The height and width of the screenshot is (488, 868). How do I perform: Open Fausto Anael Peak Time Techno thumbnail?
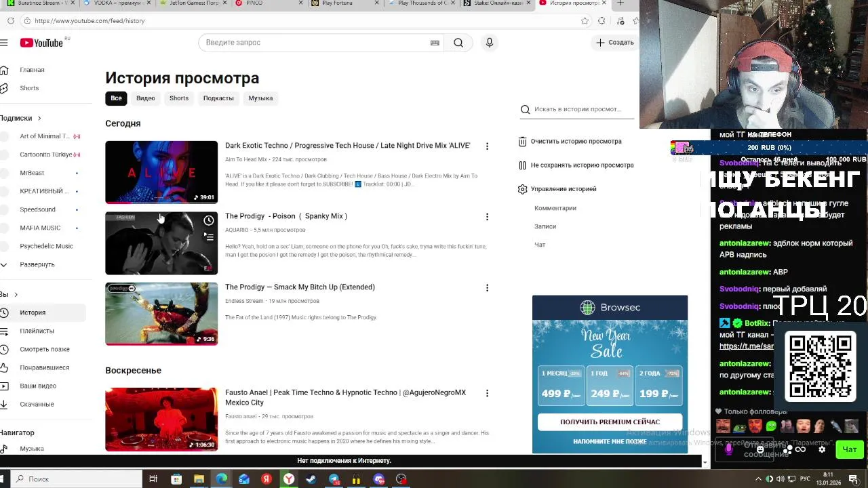coord(161,420)
